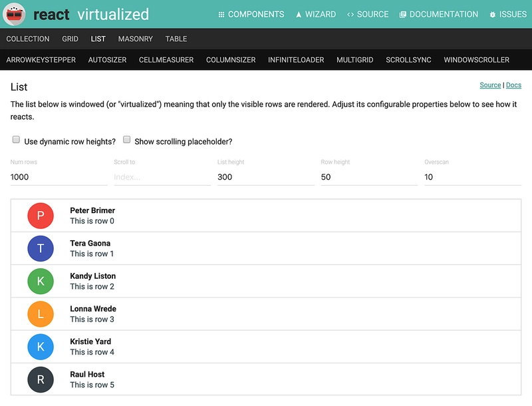Open the Wizard page in header

tap(316, 15)
